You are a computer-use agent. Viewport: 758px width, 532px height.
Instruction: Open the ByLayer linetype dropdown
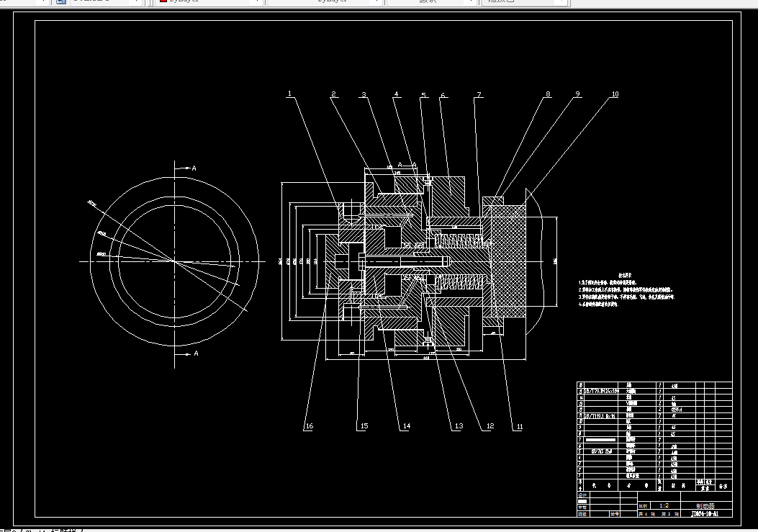[x=325, y=1]
